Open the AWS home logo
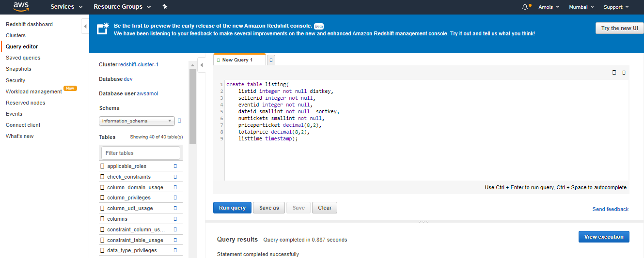Screen dimensions: 644x258 [21, 7]
